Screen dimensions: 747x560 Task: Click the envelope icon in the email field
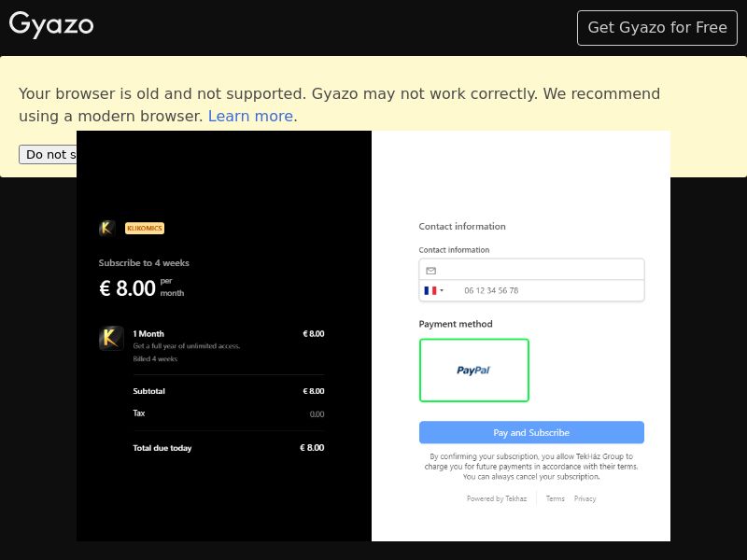(432, 271)
